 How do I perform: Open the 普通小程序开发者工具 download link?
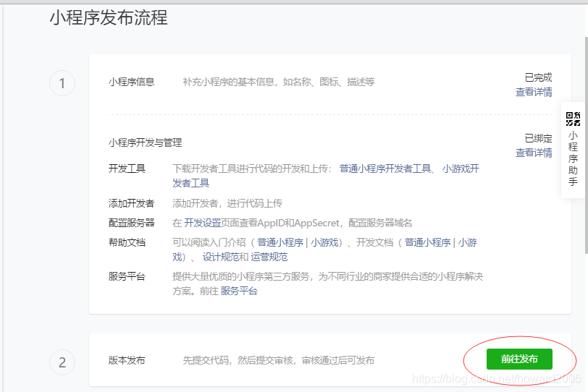click(385, 169)
